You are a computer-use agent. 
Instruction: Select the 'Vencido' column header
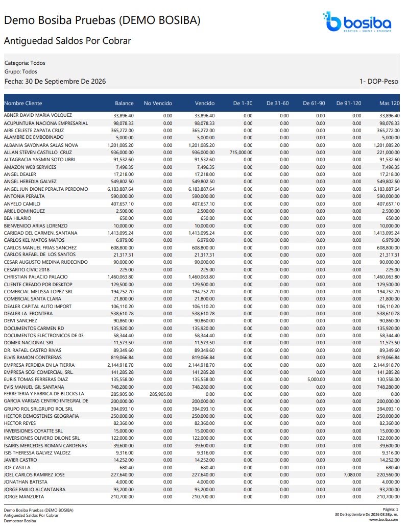click(x=204, y=103)
